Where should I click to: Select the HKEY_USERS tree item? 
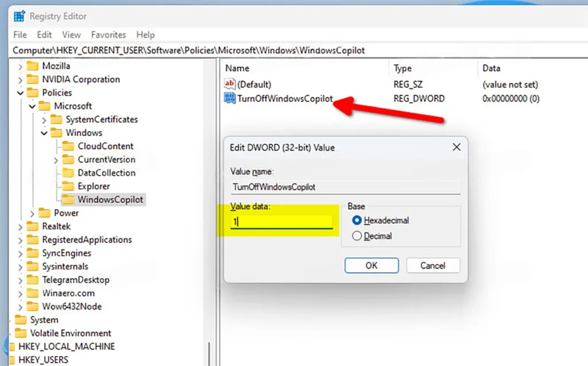(x=43, y=360)
